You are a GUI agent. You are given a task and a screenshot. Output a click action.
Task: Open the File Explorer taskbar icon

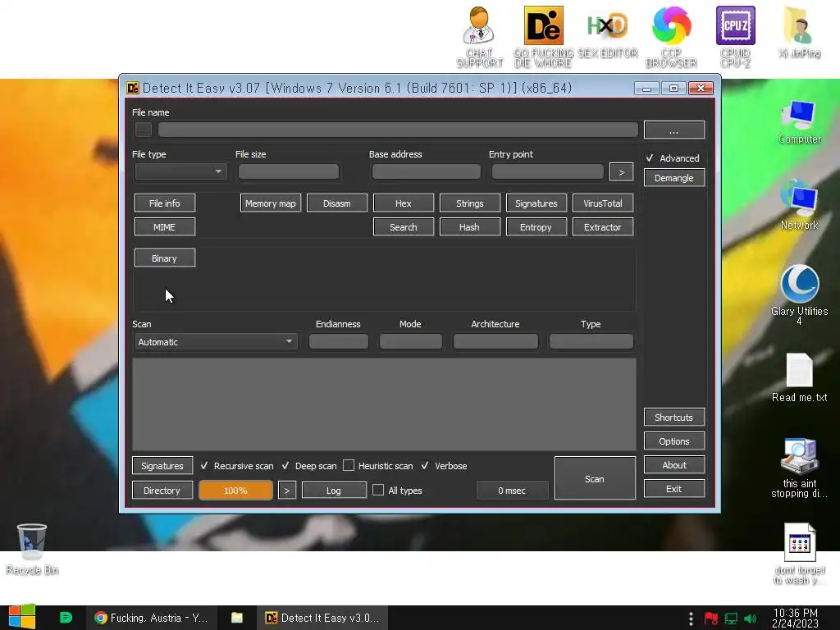click(x=237, y=618)
